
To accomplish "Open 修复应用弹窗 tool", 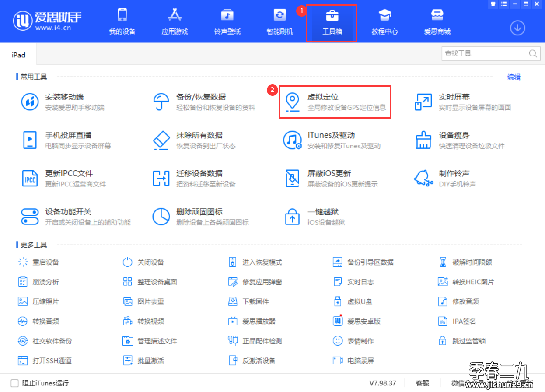I will [255, 282].
